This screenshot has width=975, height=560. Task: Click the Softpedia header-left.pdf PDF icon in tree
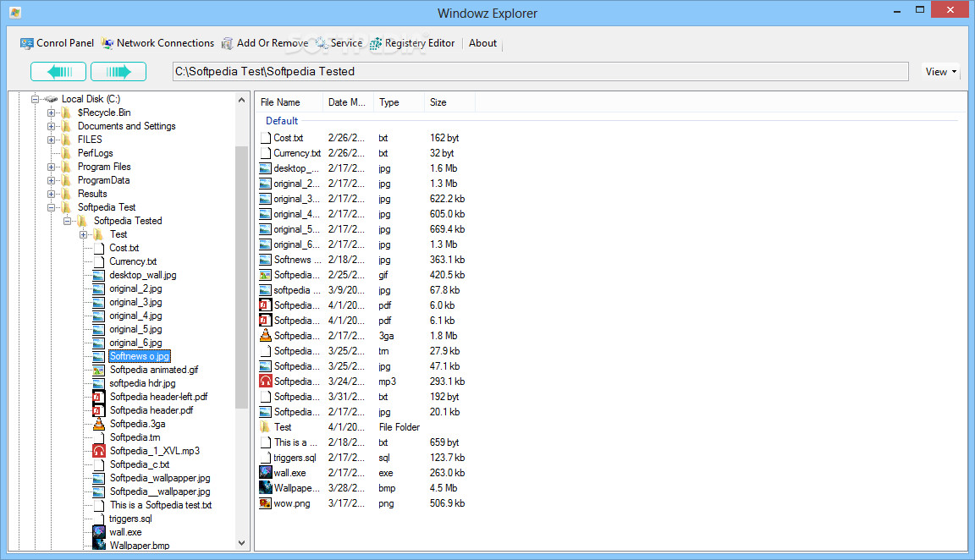pos(99,397)
